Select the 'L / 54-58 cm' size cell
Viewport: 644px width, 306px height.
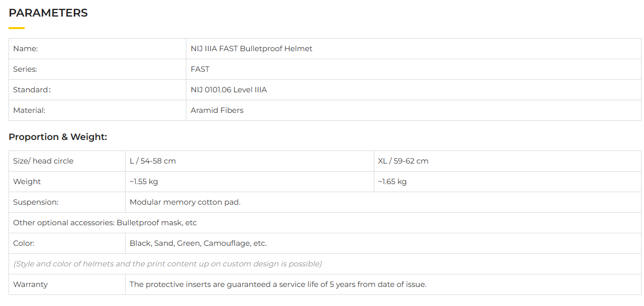coord(153,161)
